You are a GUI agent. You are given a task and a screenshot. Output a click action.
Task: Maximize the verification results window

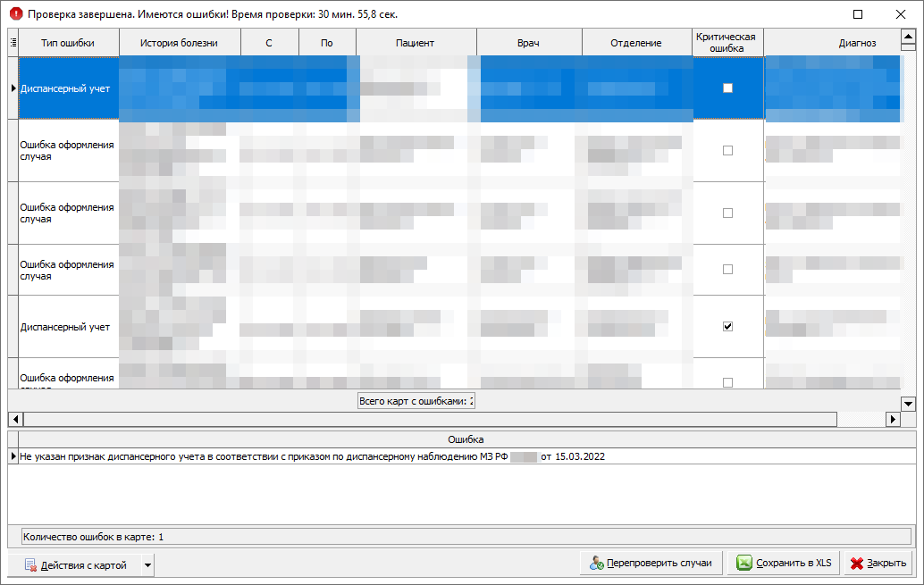[x=858, y=14]
